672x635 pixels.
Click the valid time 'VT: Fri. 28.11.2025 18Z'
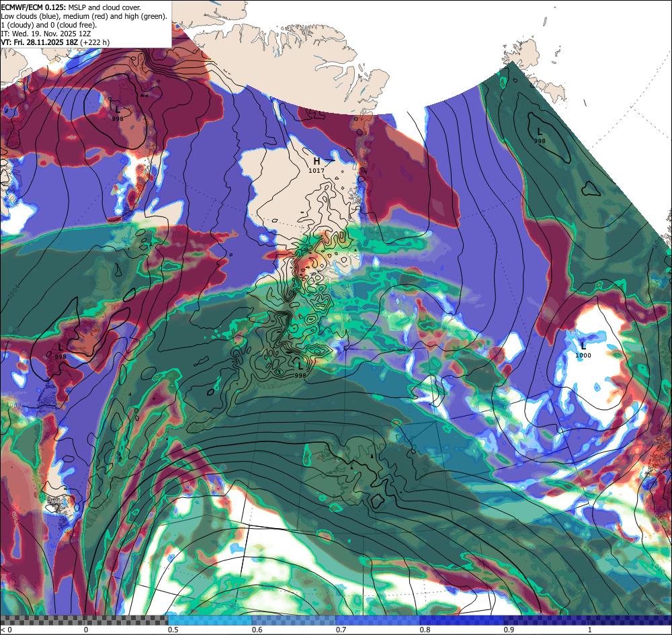pyautogui.click(x=41, y=42)
